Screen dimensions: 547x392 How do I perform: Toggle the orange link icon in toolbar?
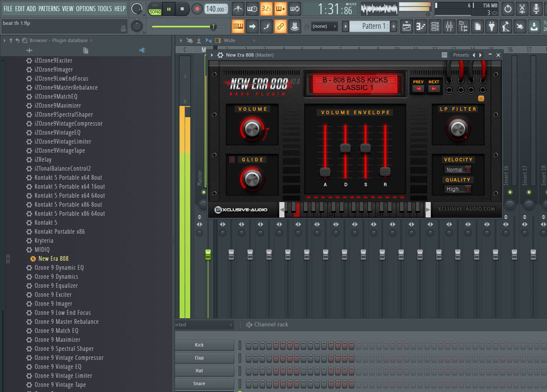[x=281, y=27]
